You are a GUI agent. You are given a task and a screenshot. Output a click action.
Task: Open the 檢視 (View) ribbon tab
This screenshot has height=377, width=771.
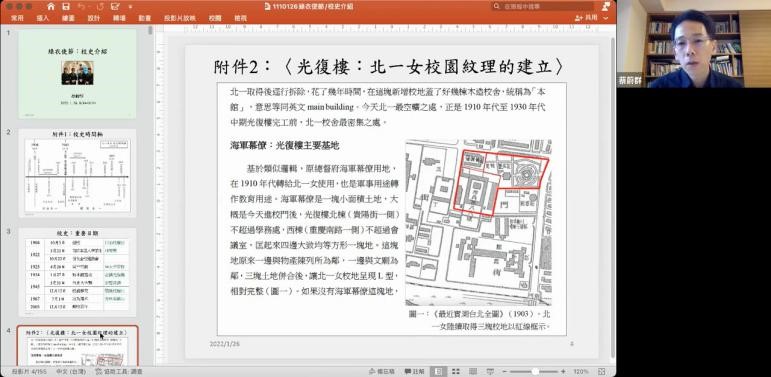coord(240,18)
